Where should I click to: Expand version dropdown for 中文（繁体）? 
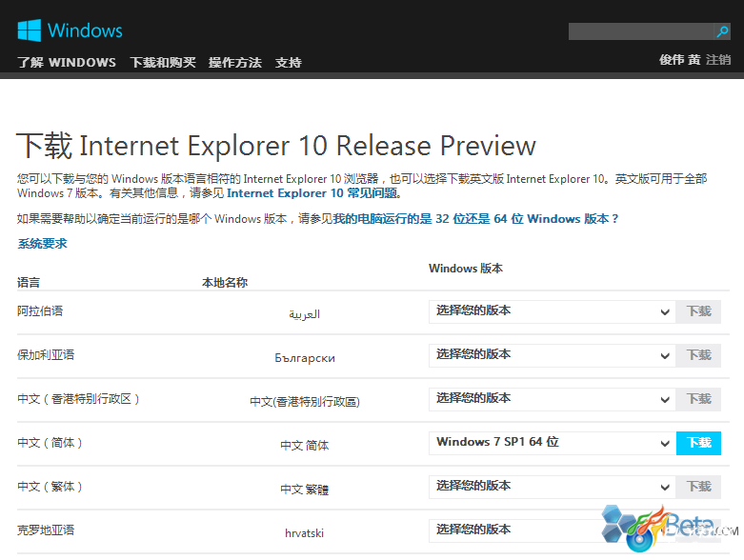point(552,487)
